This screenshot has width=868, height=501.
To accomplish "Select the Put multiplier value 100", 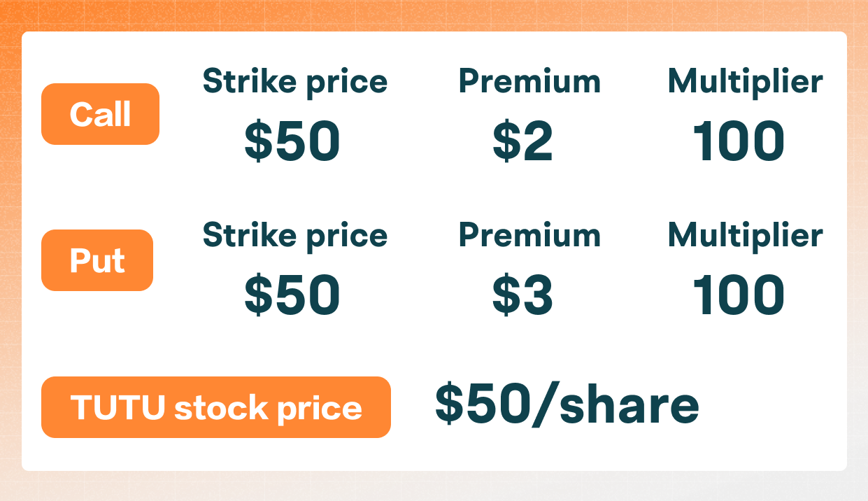I will tap(739, 295).
